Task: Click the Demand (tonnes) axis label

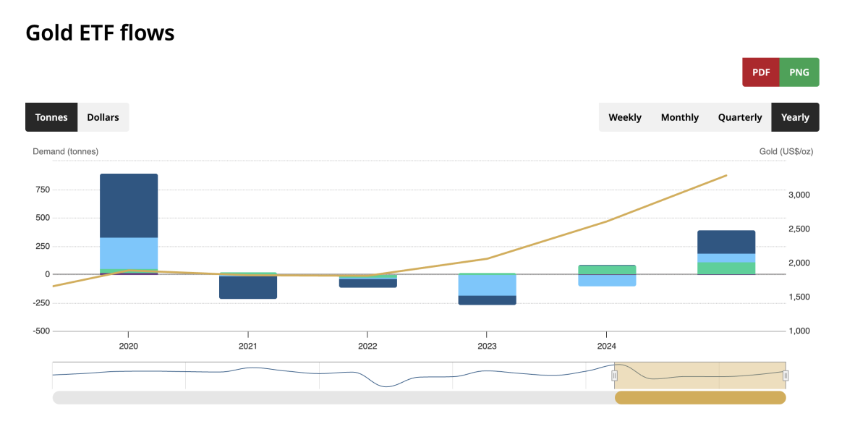Action: (64, 151)
